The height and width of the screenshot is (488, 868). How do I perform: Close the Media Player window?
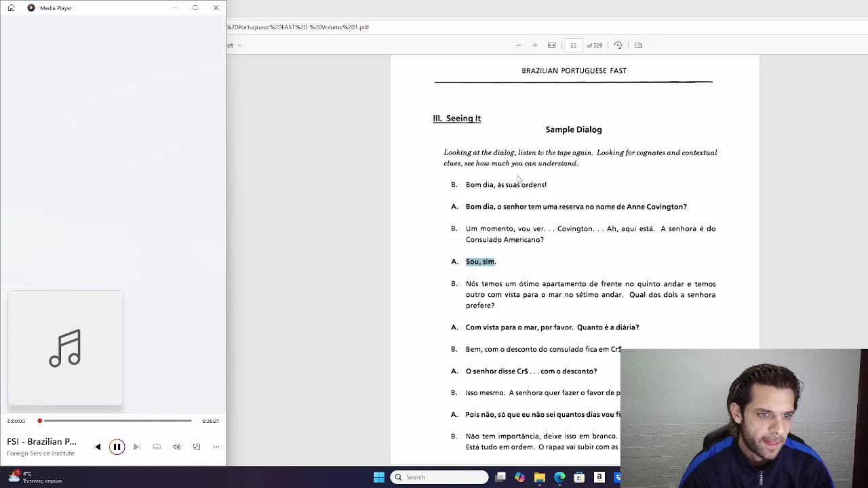click(216, 8)
